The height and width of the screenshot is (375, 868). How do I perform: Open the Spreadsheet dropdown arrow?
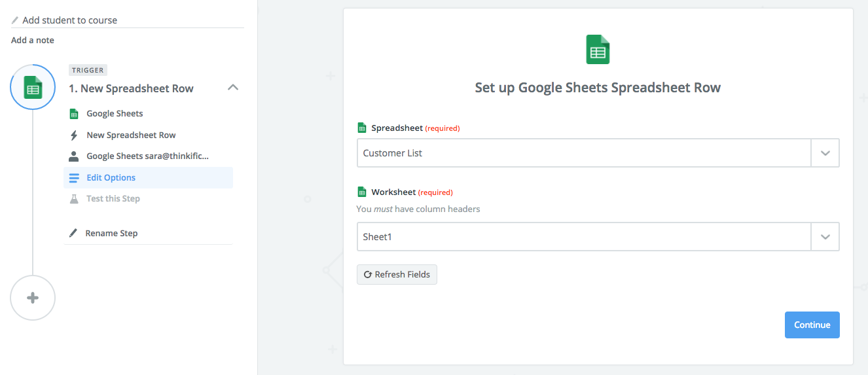point(825,153)
